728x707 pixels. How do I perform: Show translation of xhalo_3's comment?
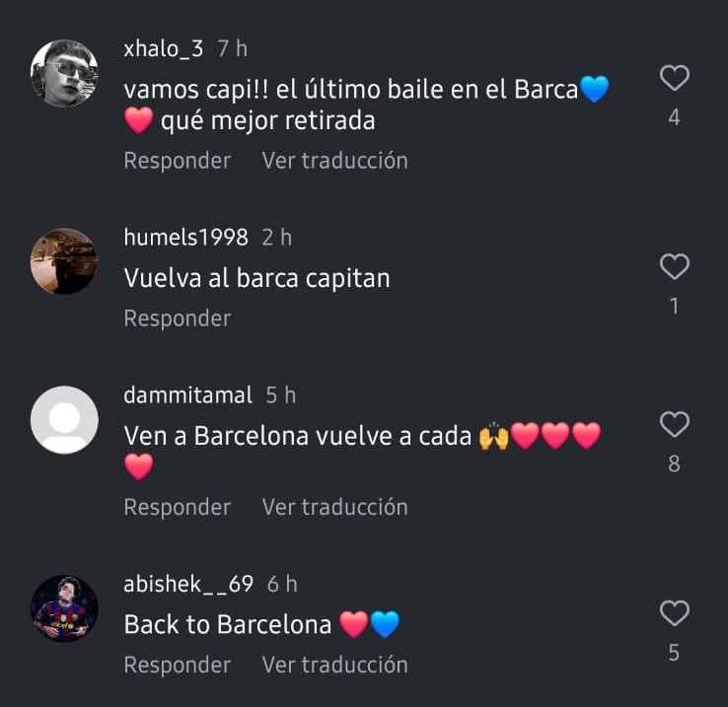tap(334, 161)
